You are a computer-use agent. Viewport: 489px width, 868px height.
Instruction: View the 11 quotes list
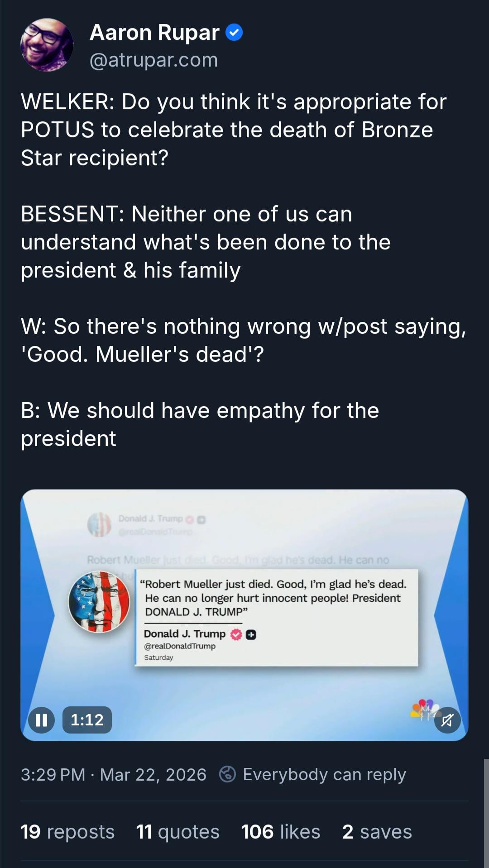tap(177, 832)
